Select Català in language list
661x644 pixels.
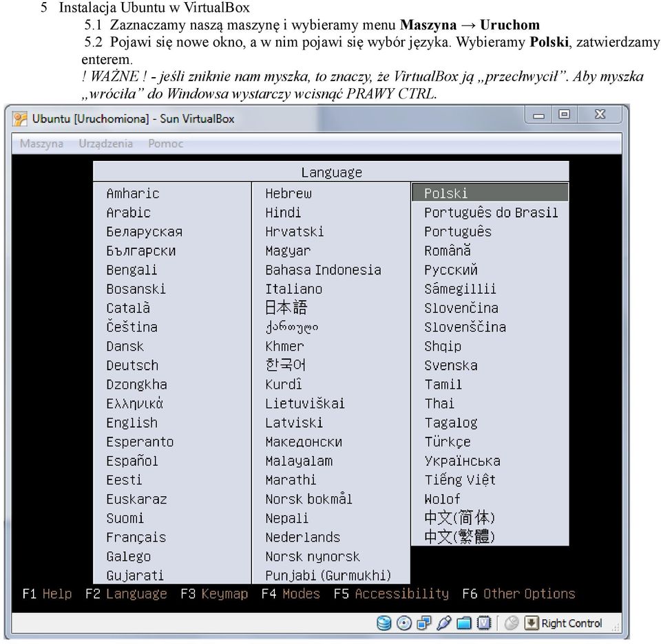click(x=128, y=308)
